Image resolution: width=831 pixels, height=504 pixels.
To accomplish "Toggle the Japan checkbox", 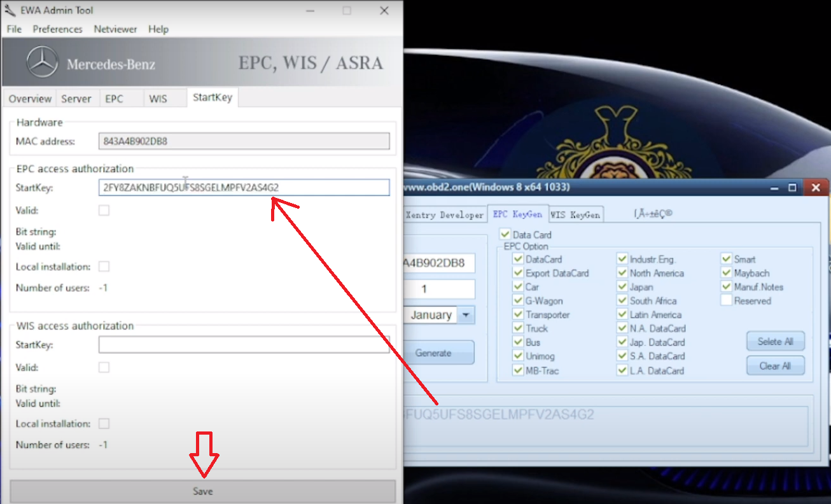I will (x=622, y=287).
